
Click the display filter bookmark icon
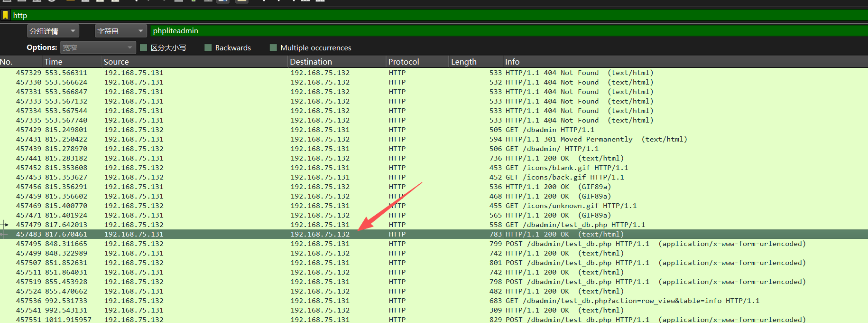(x=5, y=15)
